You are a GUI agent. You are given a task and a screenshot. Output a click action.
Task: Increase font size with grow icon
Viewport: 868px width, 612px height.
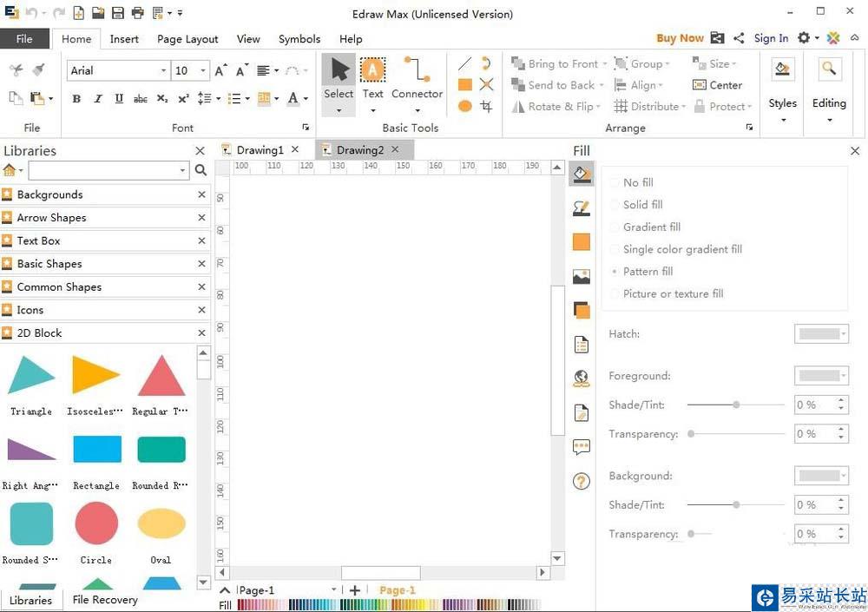(220, 71)
